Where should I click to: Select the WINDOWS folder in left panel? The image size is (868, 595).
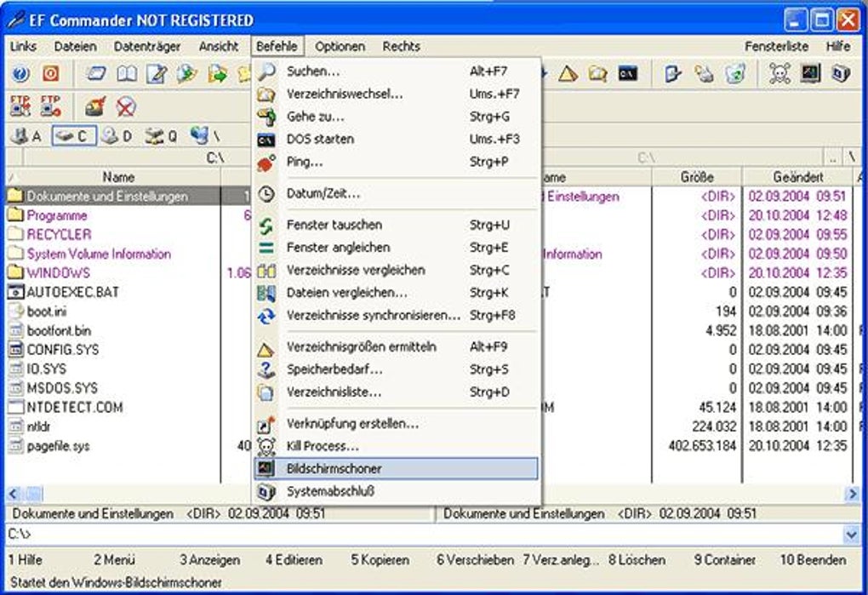[58, 273]
